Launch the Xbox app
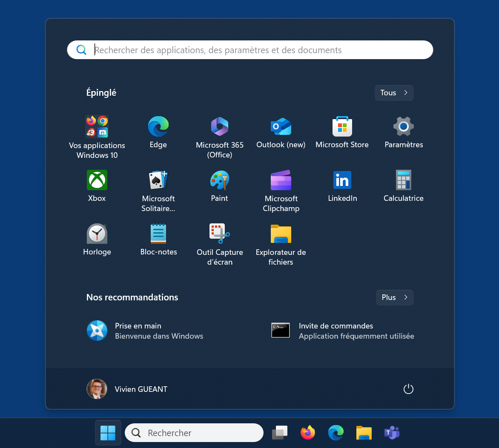The width and height of the screenshot is (499, 448). click(x=97, y=185)
